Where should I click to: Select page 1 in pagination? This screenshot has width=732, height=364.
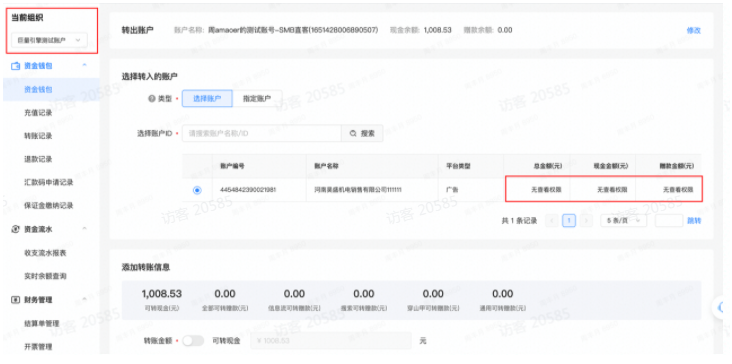coord(569,220)
